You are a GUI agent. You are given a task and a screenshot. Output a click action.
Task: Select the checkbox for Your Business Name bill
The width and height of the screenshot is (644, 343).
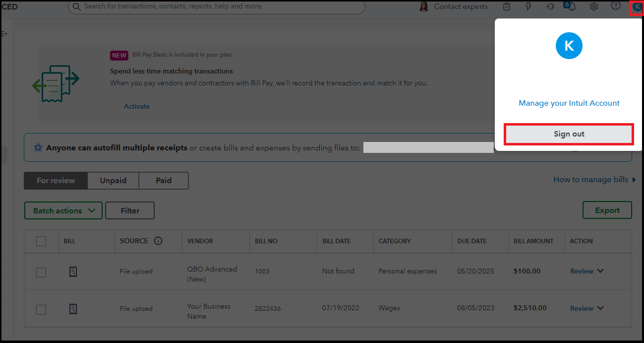(41, 309)
